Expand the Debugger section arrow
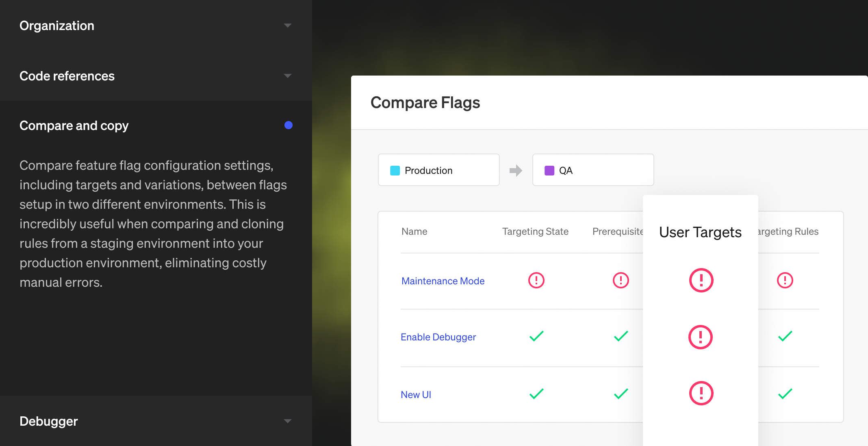Screen dimensions: 868x446 pos(287,421)
